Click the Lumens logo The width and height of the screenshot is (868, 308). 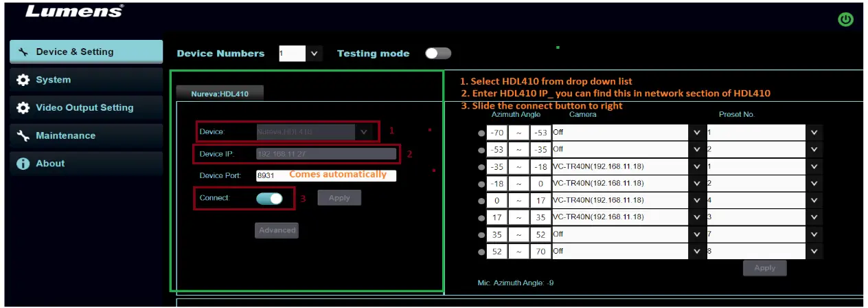coord(74,11)
